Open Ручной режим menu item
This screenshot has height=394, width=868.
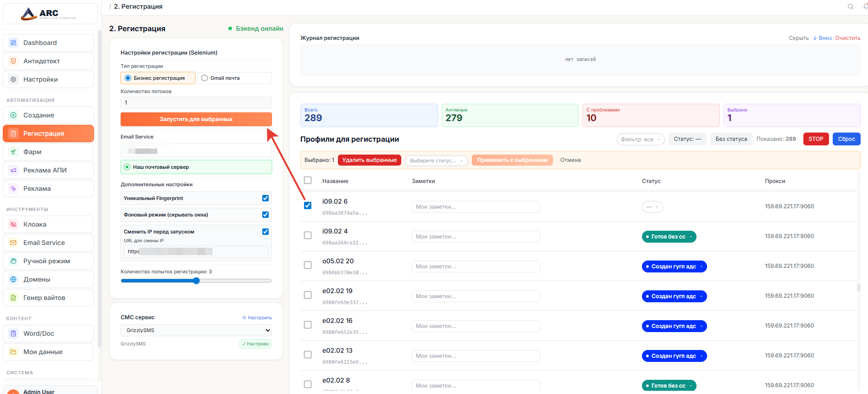click(46, 261)
